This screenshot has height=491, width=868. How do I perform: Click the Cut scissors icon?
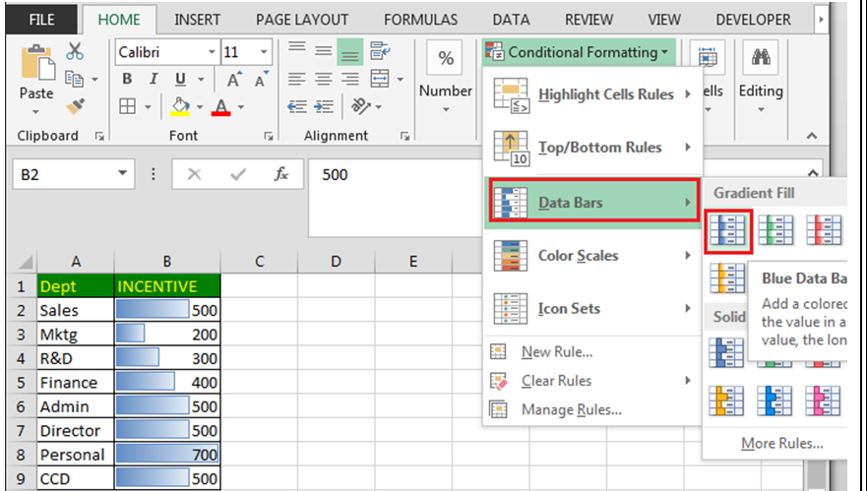[75, 52]
